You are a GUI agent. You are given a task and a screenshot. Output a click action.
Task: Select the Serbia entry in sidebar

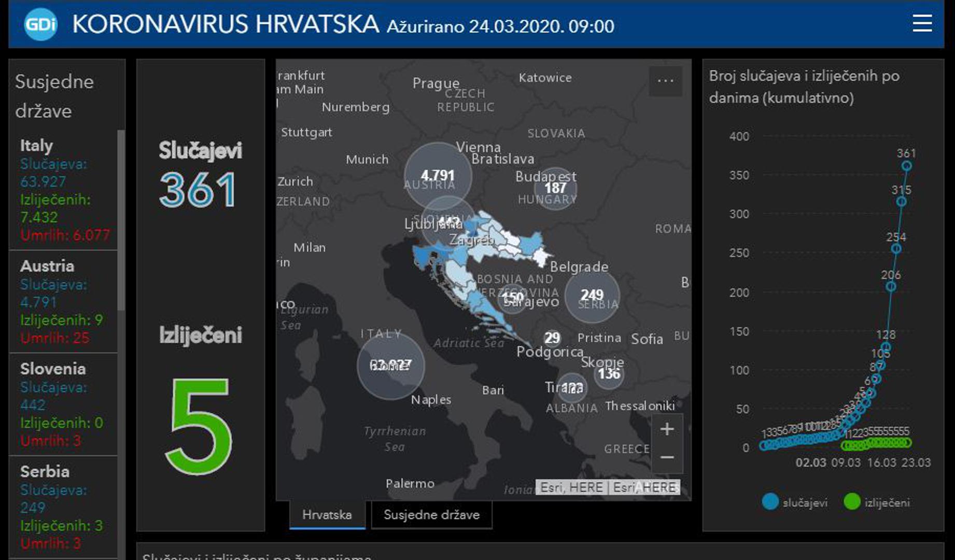click(x=63, y=507)
